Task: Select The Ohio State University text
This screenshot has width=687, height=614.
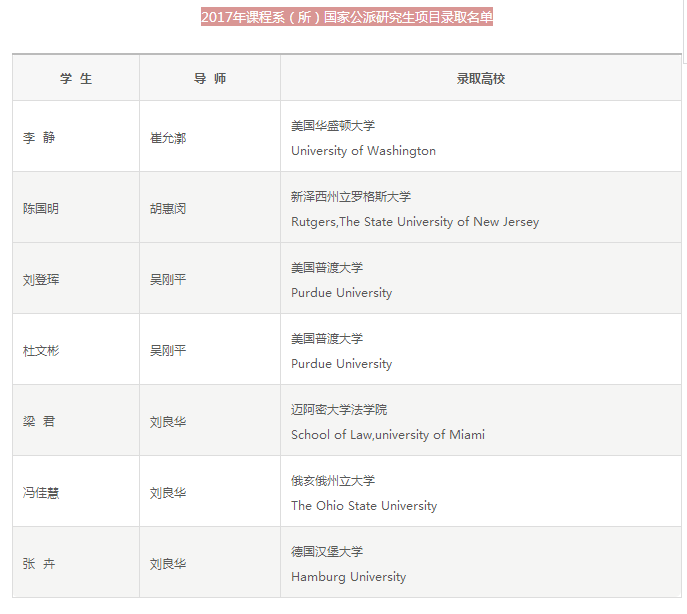Action: tap(364, 506)
